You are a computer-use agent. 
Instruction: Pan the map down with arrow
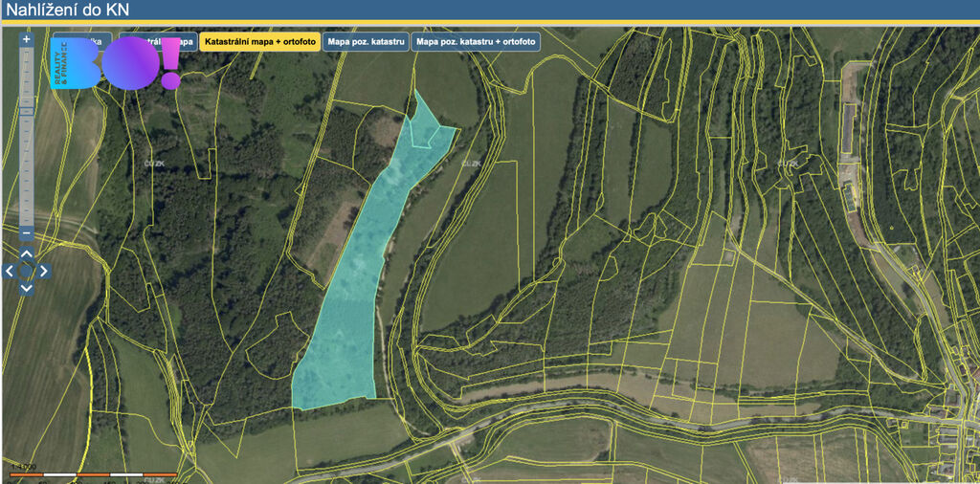(27, 287)
